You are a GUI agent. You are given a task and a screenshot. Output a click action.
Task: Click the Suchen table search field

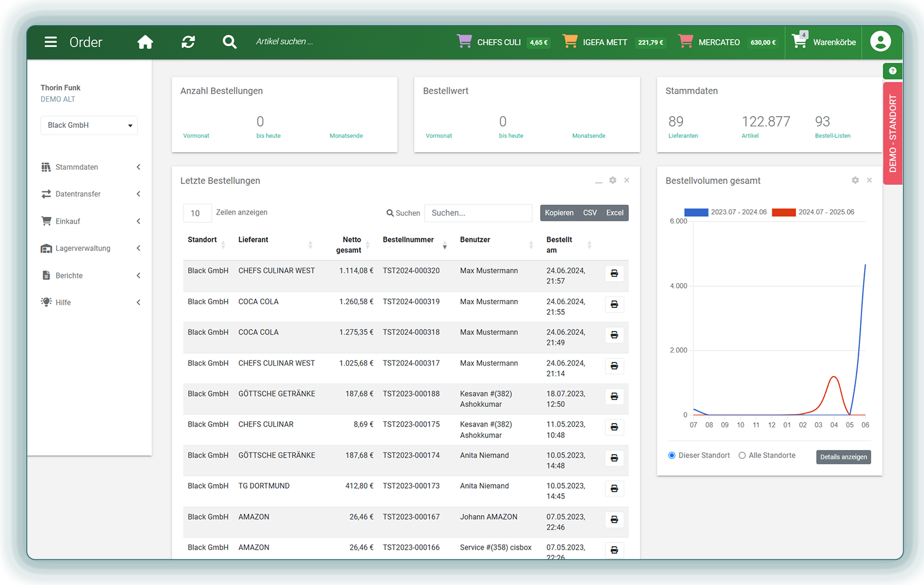478,213
